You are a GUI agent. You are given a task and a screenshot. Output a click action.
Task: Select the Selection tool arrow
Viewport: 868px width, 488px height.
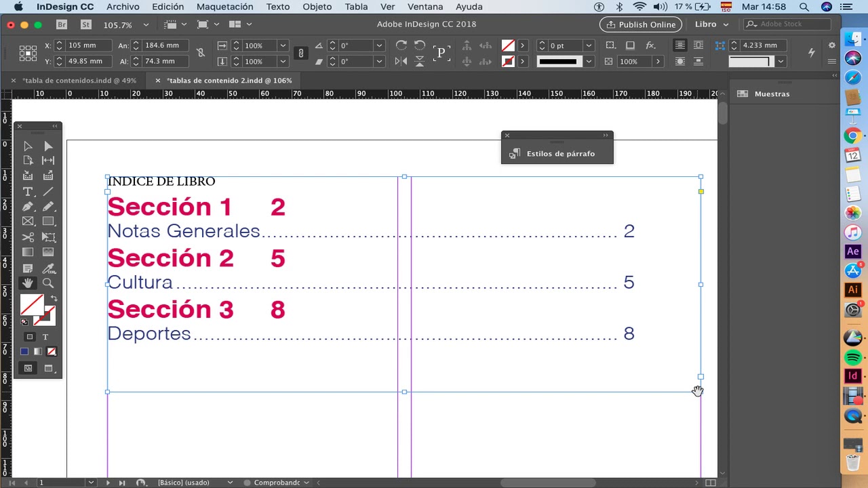28,146
